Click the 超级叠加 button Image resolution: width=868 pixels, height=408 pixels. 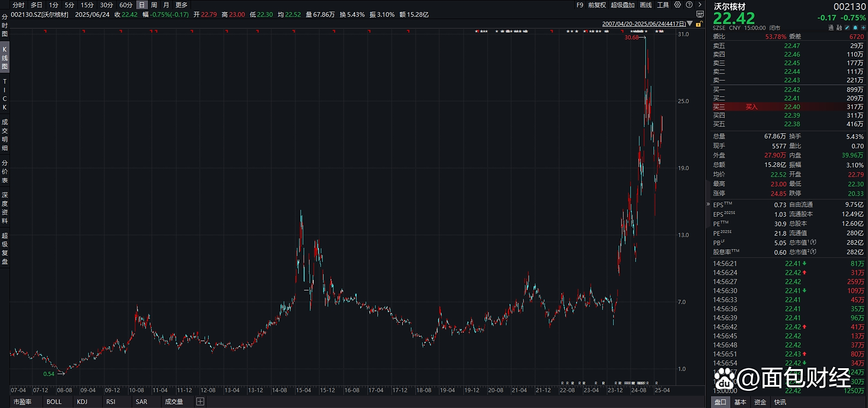point(622,5)
